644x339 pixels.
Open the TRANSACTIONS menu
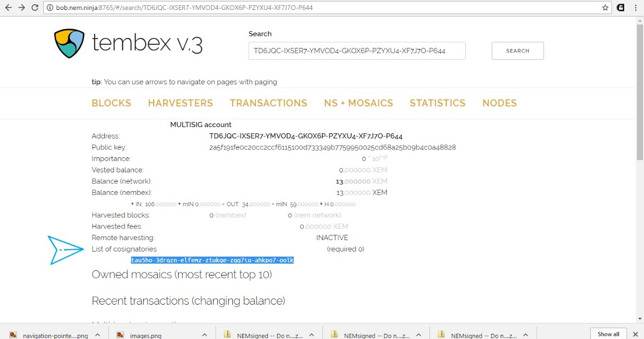coord(268,103)
